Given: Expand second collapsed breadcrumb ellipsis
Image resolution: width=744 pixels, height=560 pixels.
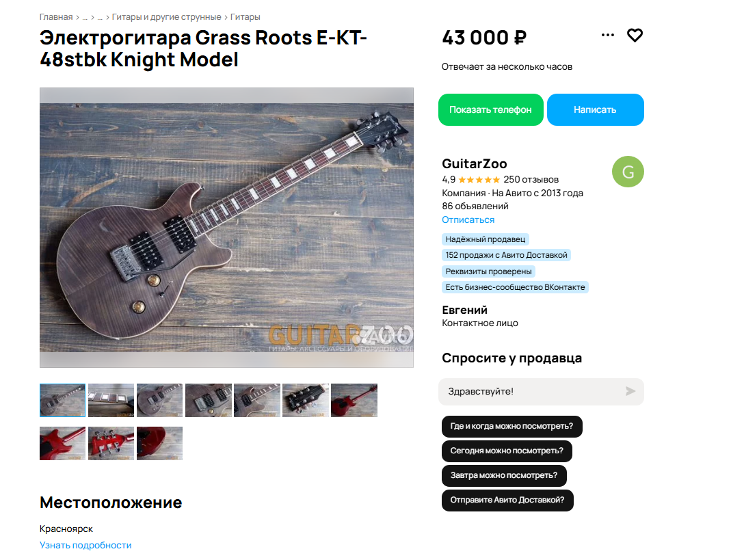Looking at the screenshot, I should pyautogui.click(x=100, y=17).
